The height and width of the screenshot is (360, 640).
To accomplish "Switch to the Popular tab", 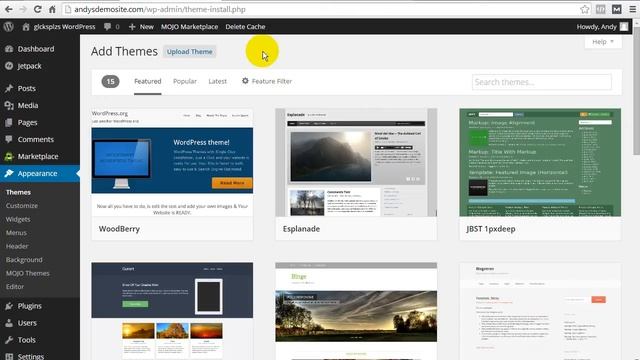I will pos(184,81).
